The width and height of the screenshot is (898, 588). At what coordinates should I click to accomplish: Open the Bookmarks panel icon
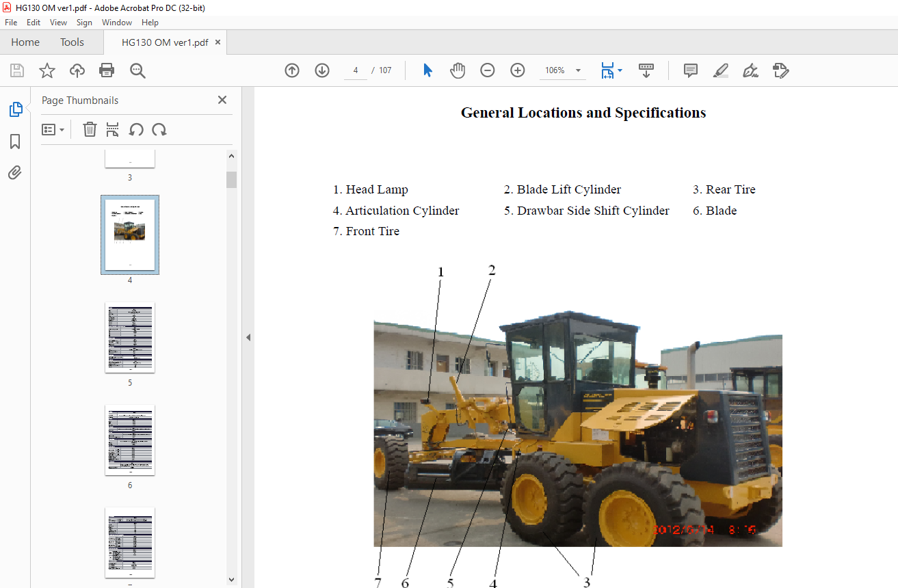tap(15, 142)
